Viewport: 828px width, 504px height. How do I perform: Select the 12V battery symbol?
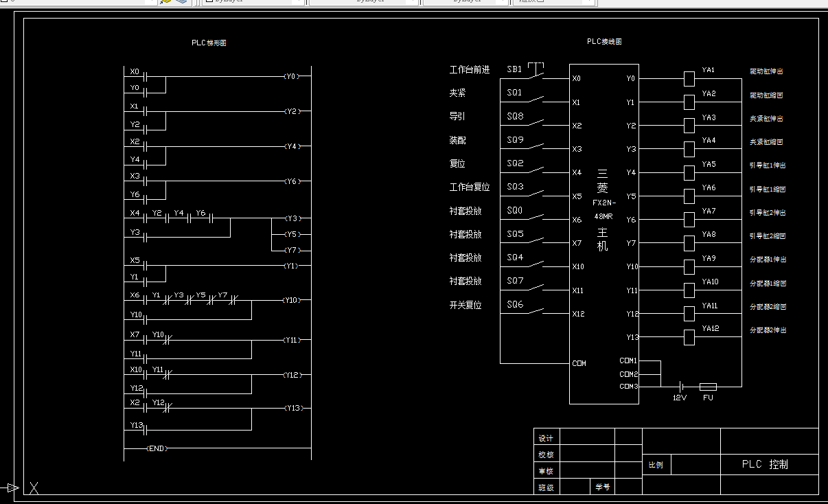[x=680, y=387]
